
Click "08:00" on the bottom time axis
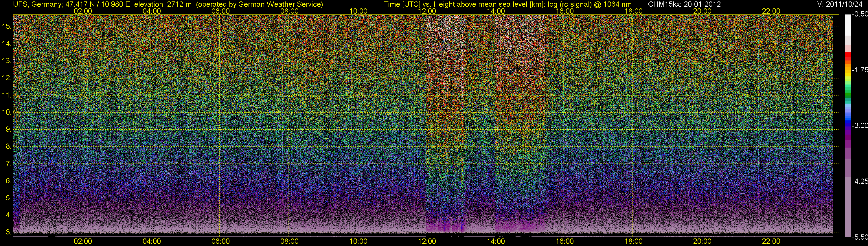click(289, 241)
